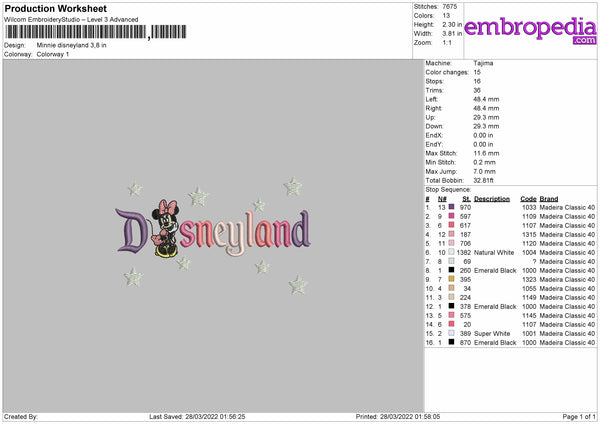
Task: Select the light pink swatch with 706 stitches
Action: point(452,243)
